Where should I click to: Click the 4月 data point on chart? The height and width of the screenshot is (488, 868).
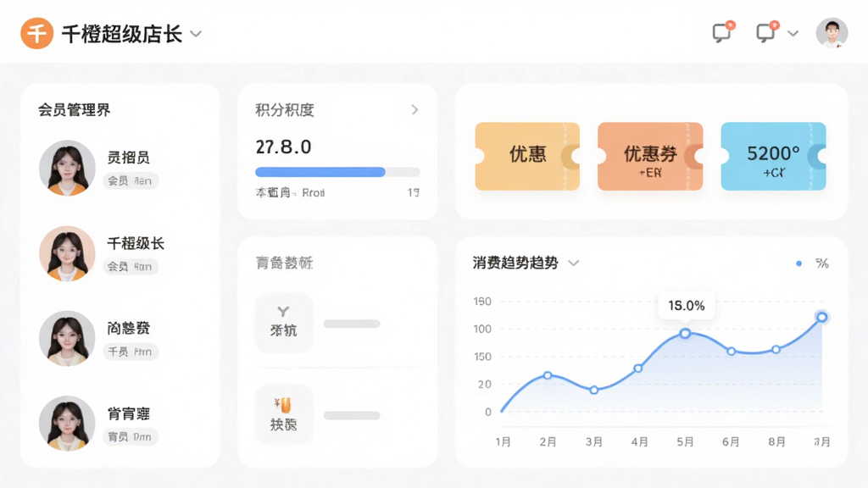[637, 368]
